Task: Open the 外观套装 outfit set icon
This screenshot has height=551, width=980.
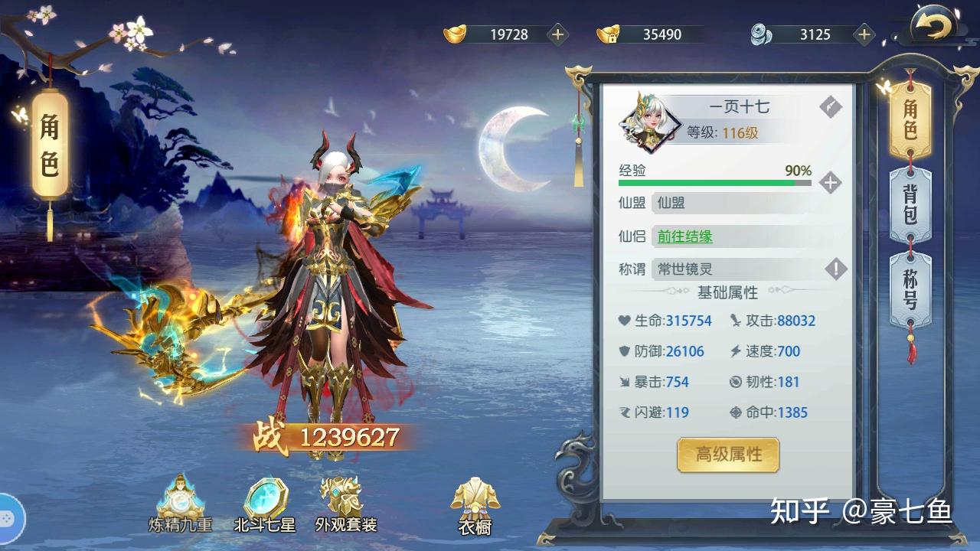Action: (x=346, y=503)
